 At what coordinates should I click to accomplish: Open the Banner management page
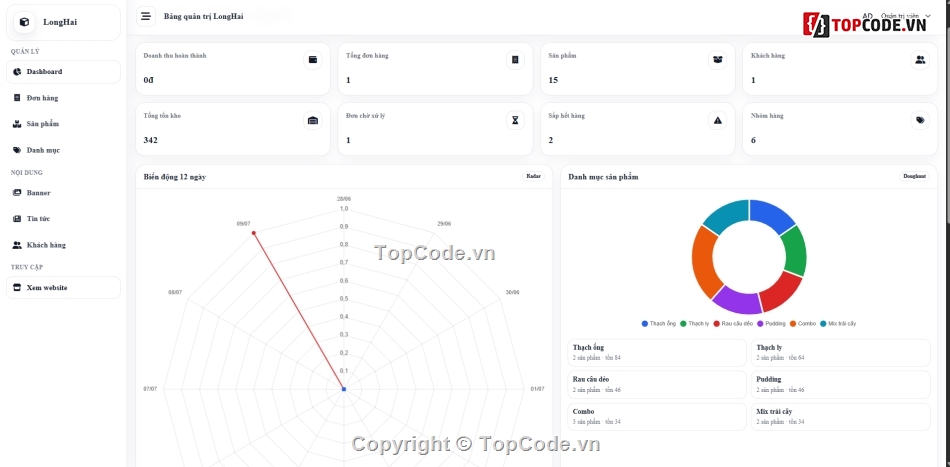pyautogui.click(x=64, y=193)
